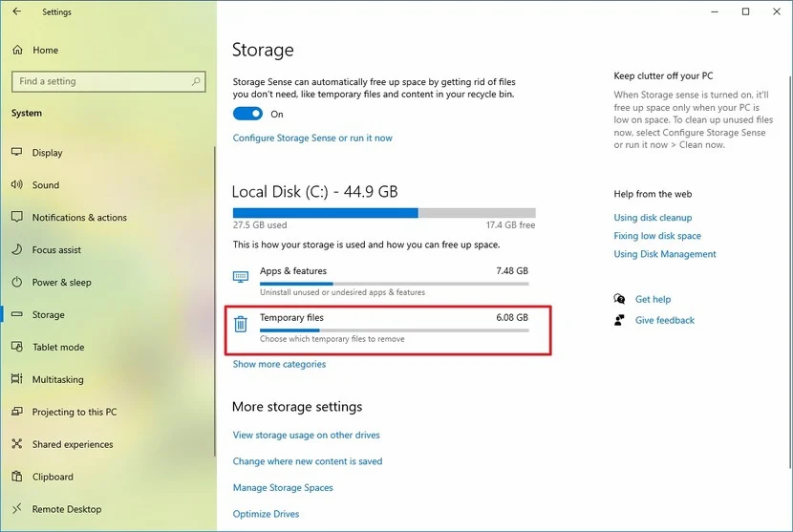Open Focus assist settings

coord(56,250)
